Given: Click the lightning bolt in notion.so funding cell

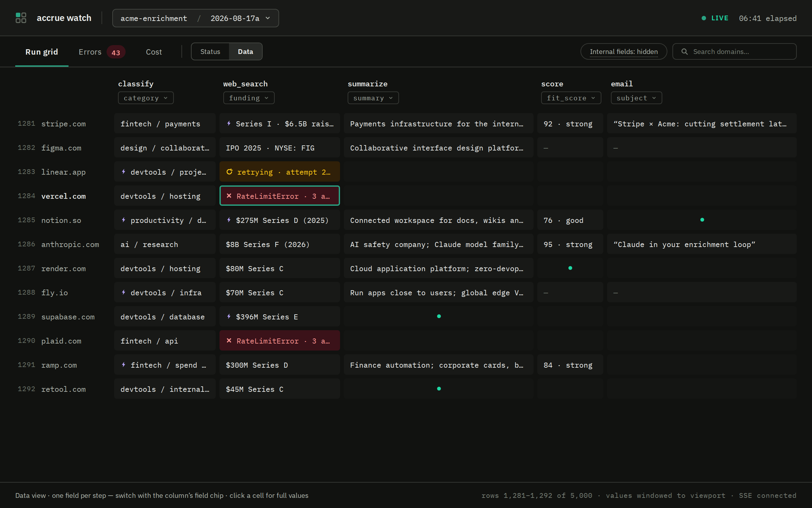Looking at the screenshot, I should [229, 220].
